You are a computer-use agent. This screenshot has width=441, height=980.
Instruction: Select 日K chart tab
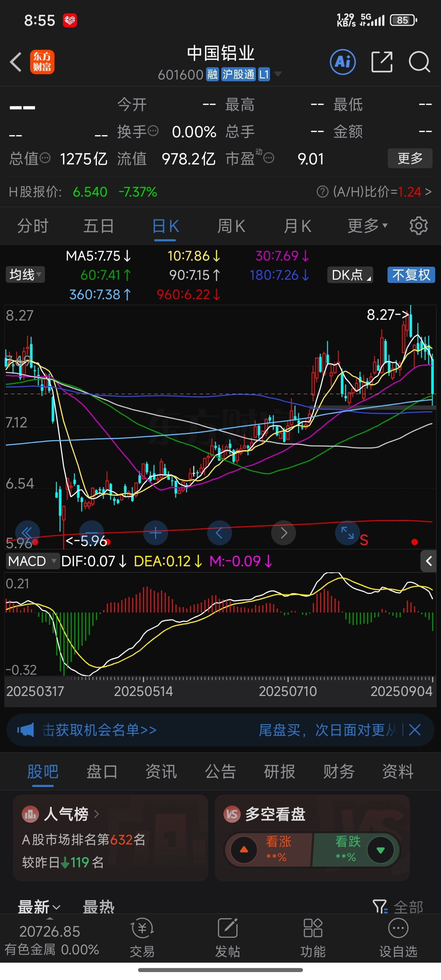point(165,226)
